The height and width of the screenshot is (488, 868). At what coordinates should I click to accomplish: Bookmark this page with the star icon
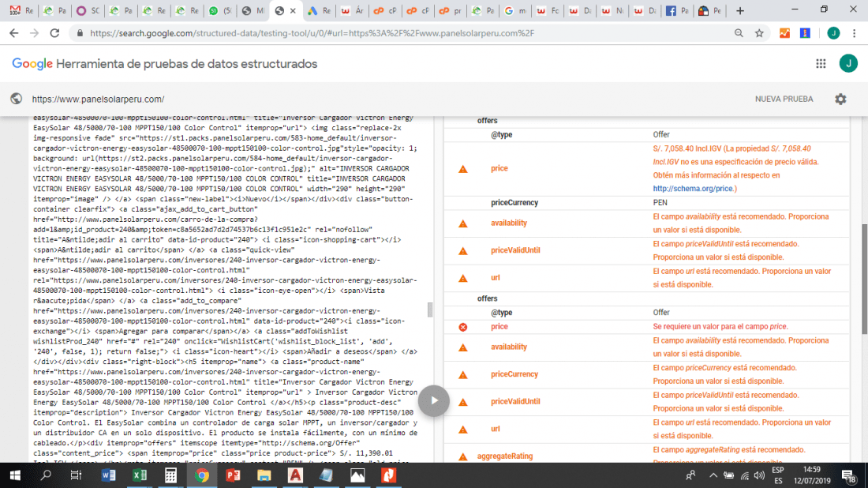pyautogui.click(x=759, y=33)
